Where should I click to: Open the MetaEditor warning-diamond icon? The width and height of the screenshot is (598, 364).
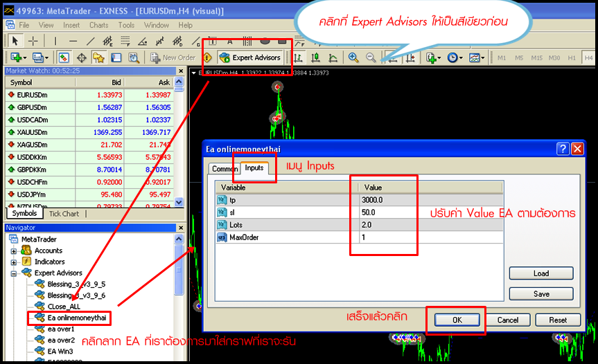207,57
